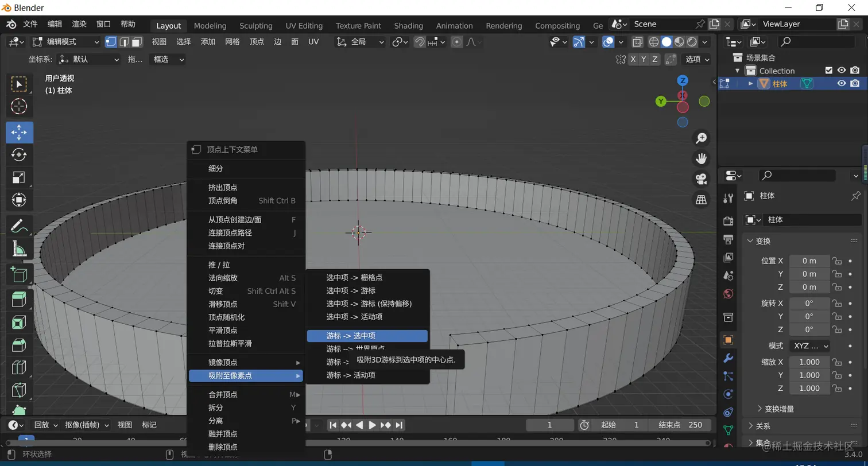Select the Measure tool

19,248
